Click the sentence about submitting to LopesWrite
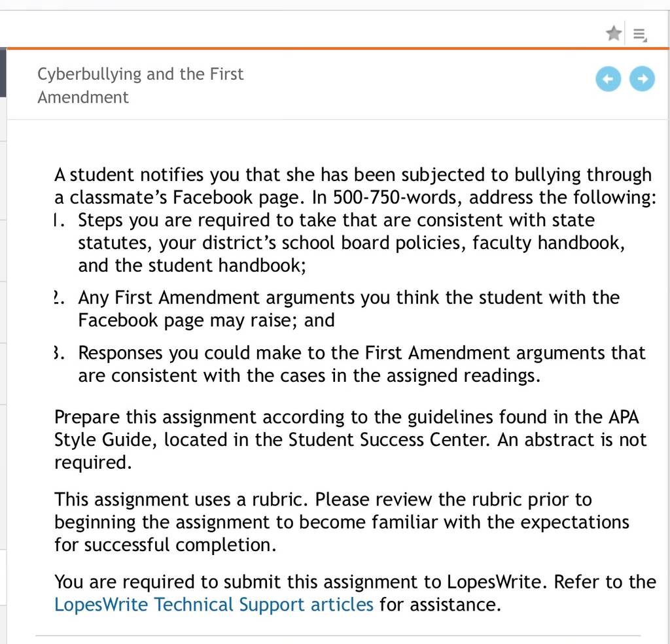 [355, 593]
